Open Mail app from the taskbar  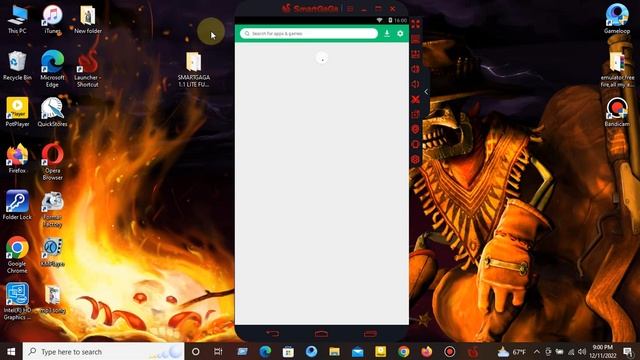(x=358, y=351)
